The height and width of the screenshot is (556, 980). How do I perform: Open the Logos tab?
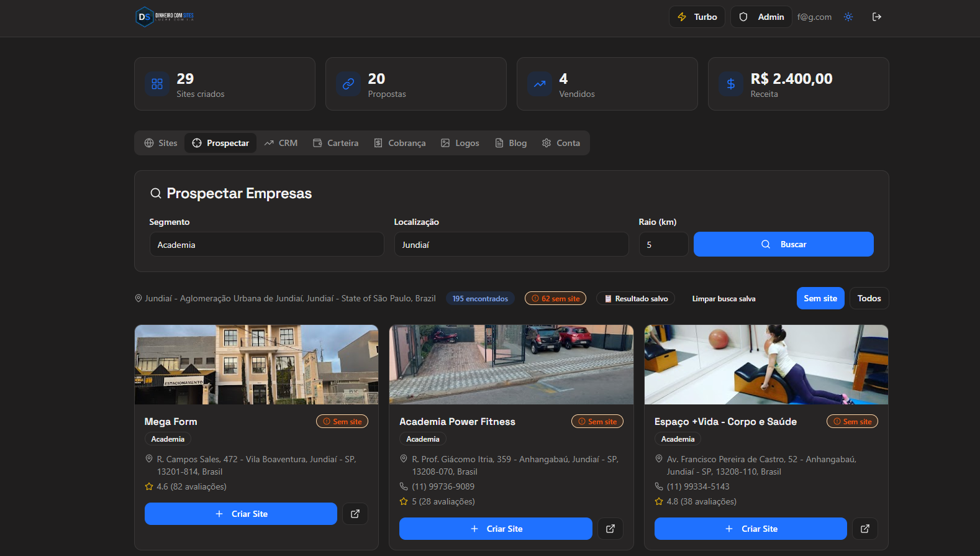click(460, 143)
